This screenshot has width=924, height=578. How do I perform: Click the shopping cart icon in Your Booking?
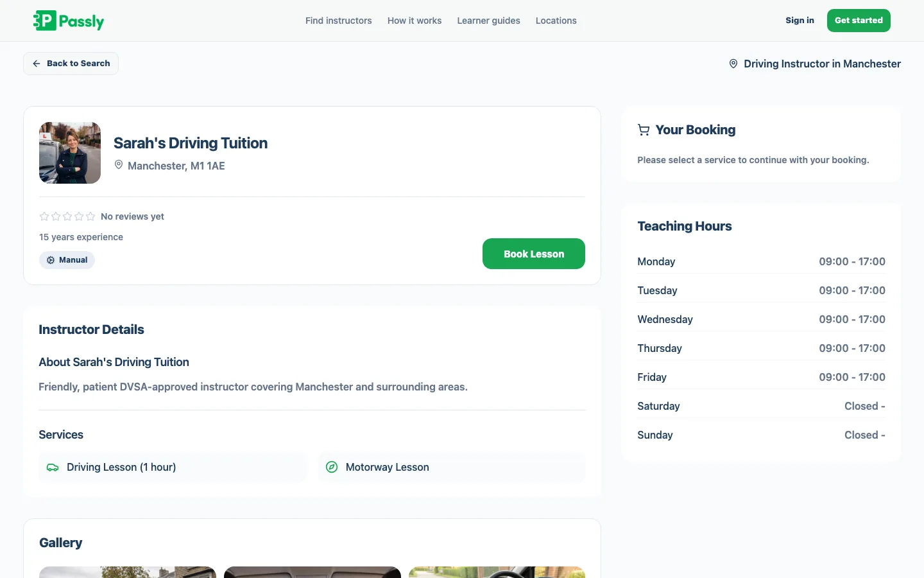click(644, 130)
